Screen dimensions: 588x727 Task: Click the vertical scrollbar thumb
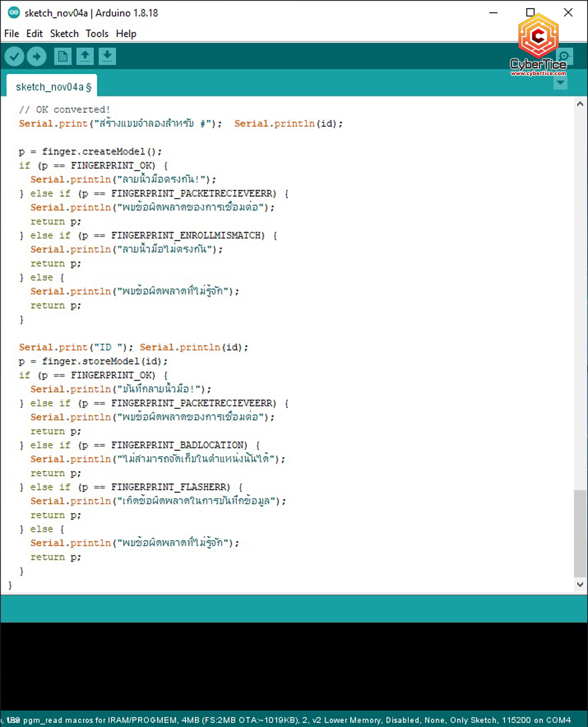click(x=580, y=533)
